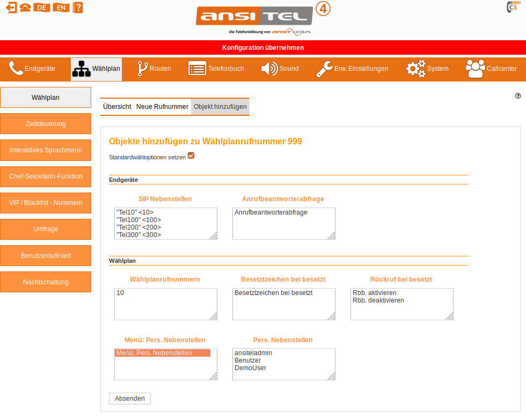
Task: Click the small help circle icon
Action: [518, 96]
